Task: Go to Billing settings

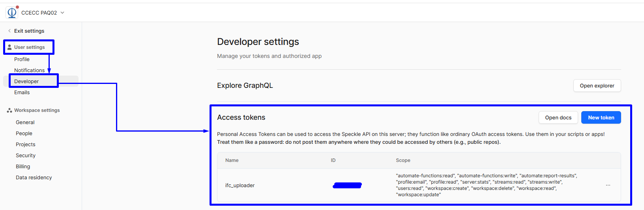Action: [23, 166]
